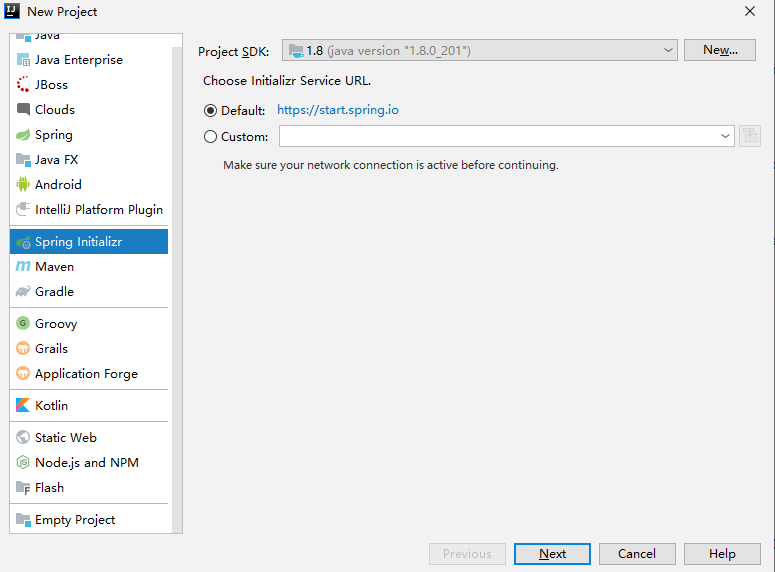Click the Cancel button
Screen dimensions: 775x572
[x=637, y=554]
